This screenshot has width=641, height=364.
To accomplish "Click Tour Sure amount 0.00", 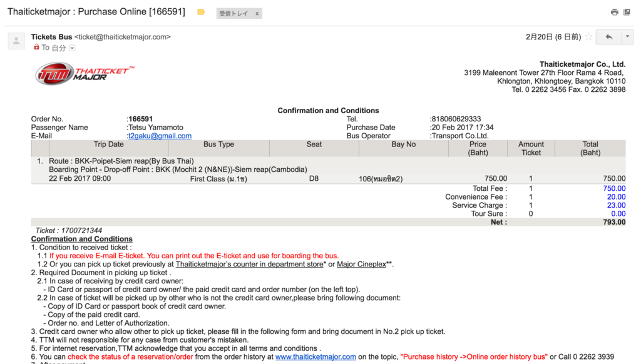I will [618, 214].
